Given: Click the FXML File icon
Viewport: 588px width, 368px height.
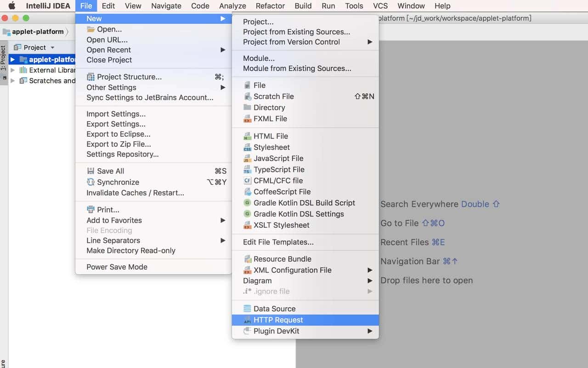Looking at the screenshot, I should pos(247,119).
